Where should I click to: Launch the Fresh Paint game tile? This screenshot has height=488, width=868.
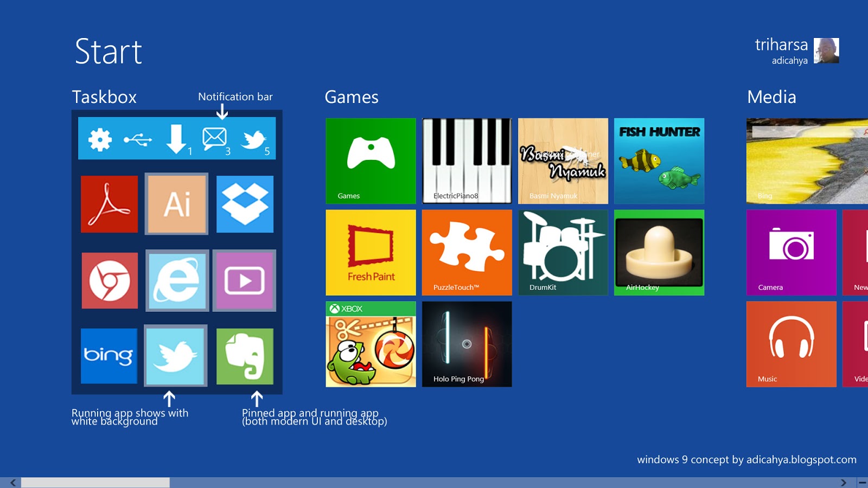[x=371, y=252]
